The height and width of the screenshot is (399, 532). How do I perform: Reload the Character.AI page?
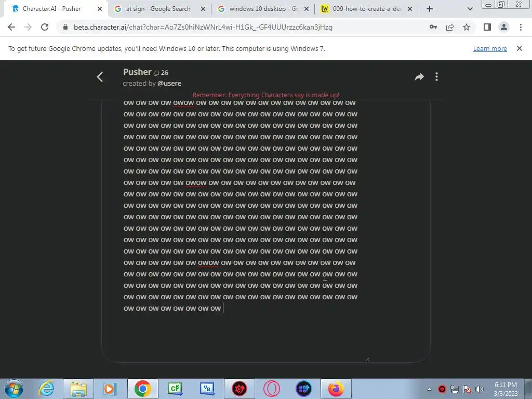pyautogui.click(x=45, y=27)
